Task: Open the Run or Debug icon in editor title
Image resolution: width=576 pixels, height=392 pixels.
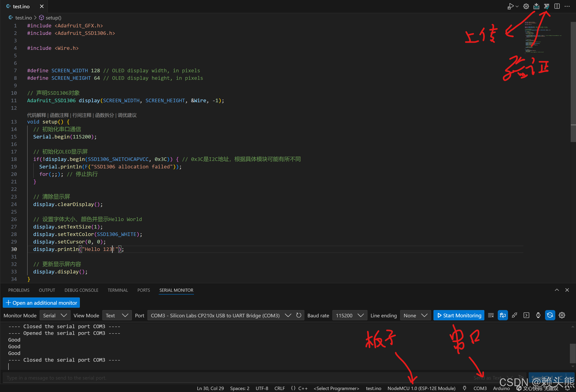Action: (510, 7)
